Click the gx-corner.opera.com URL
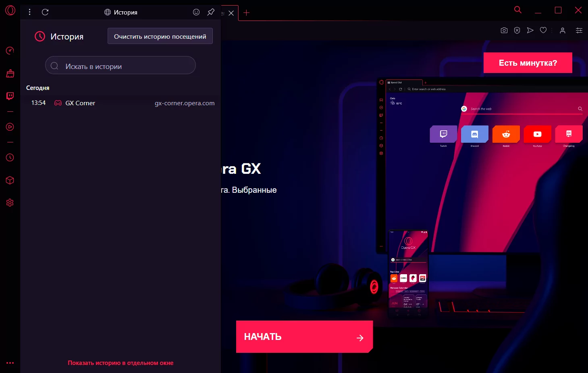Image resolution: width=588 pixels, height=373 pixels. pyautogui.click(x=185, y=103)
